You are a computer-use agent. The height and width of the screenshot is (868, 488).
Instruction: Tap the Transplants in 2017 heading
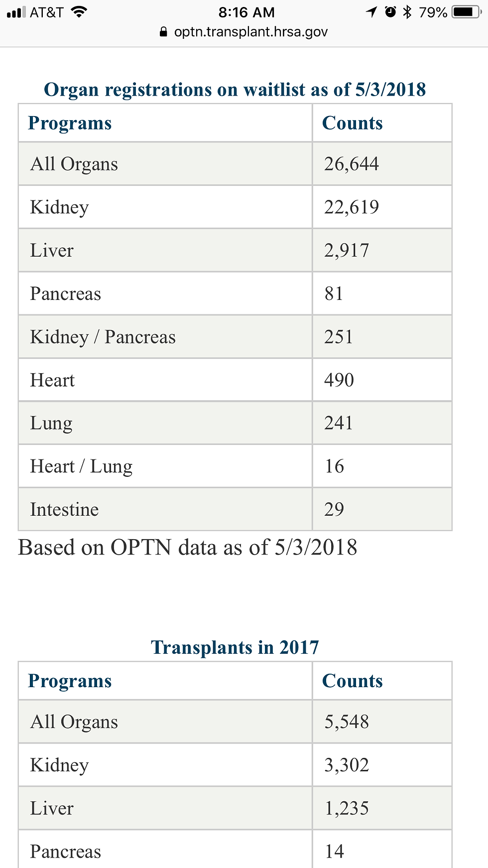coord(235,647)
